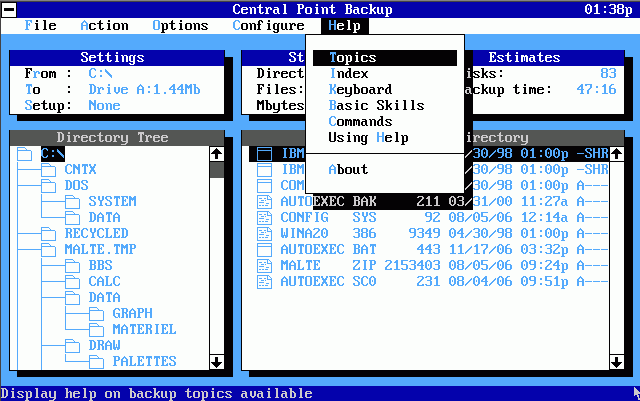Viewport: 640px width, 401px height.
Task: Select the C:\ root in the tree
Action: [x=53, y=154]
